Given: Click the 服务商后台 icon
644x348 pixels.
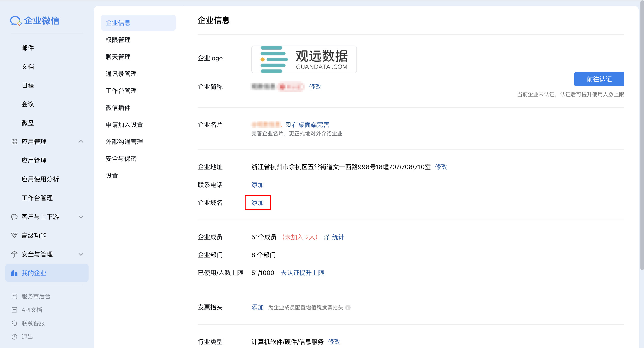Looking at the screenshot, I should pos(14,296).
